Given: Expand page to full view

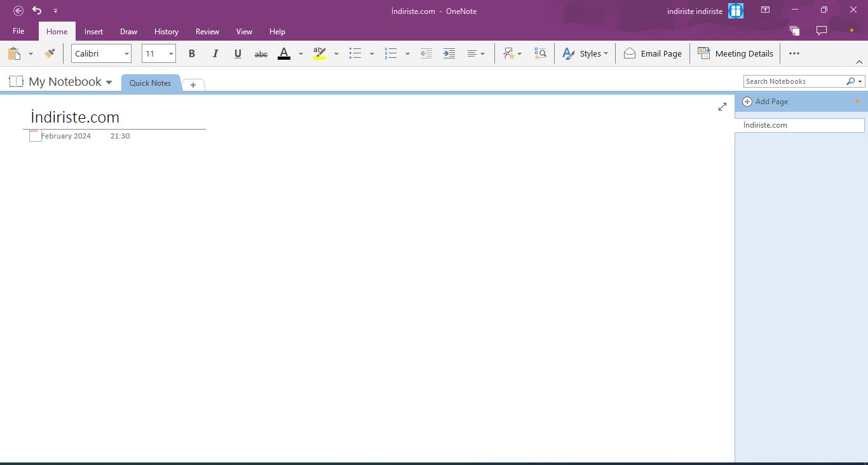Looking at the screenshot, I should (722, 107).
